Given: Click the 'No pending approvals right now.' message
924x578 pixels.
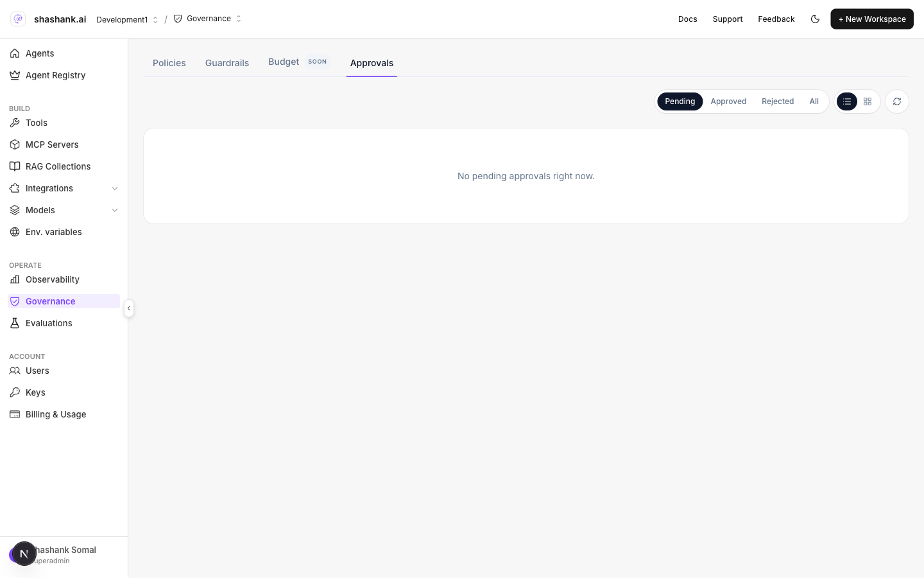Looking at the screenshot, I should click(x=526, y=176).
